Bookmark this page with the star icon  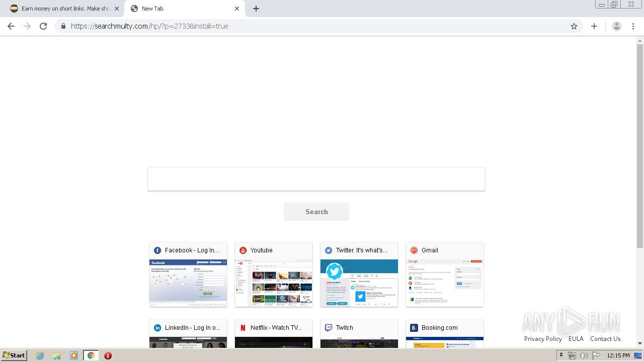[x=574, y=26]
